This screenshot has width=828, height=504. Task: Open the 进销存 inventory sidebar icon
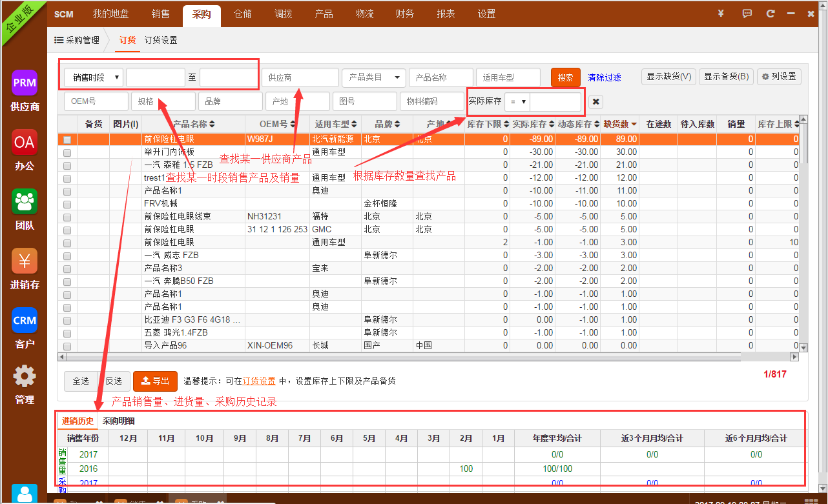coord(25,261)
